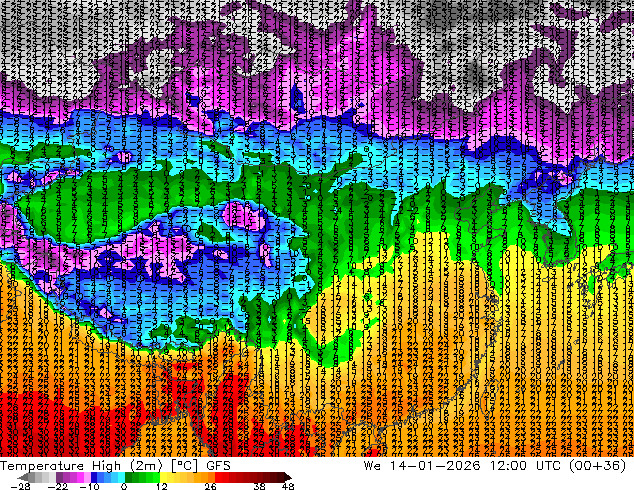Click the dark purple swatch at -22 on scale

59,477
